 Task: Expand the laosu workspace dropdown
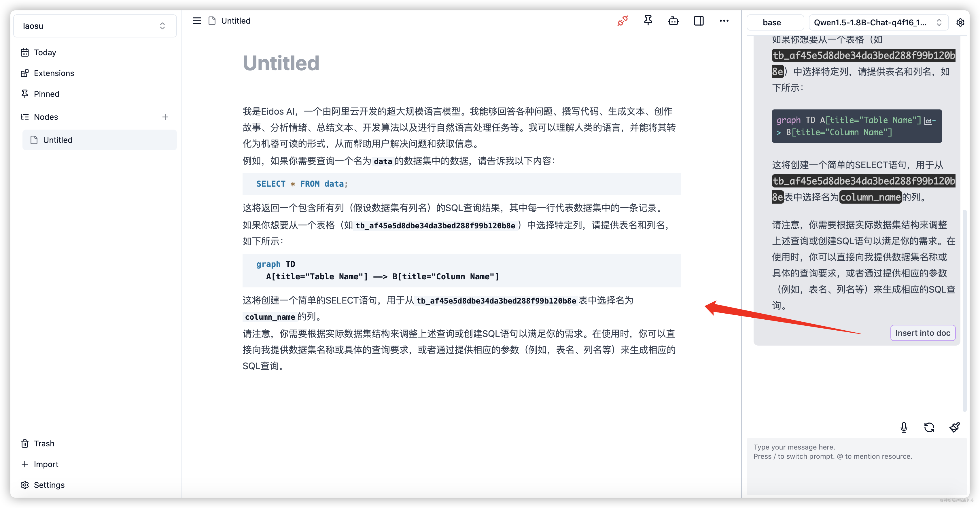click(95, 26)
